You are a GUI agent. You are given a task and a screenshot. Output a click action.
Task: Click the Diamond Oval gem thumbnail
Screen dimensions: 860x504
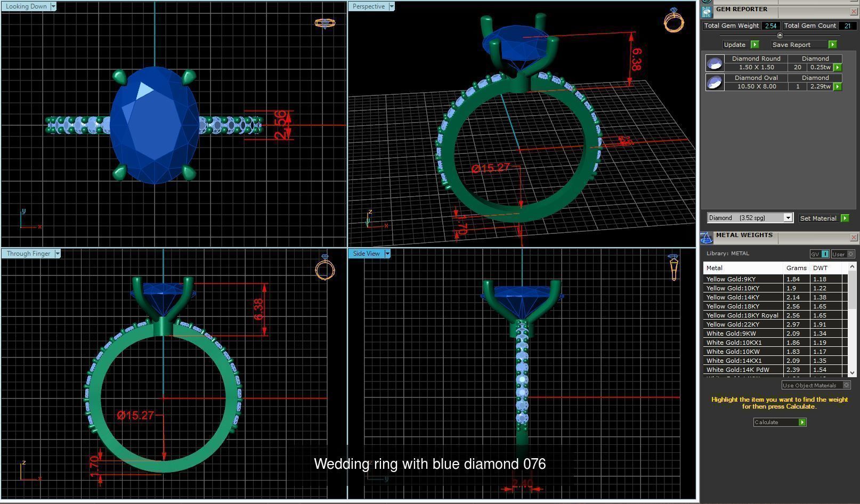coord(715,82)
